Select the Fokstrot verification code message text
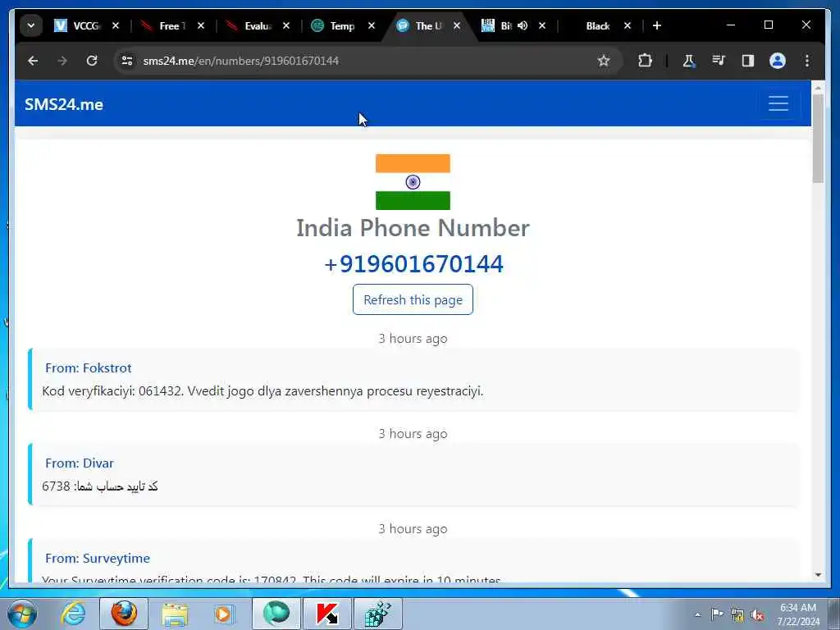Image resolution: width=840 pixels, height=630 pixels. (262, 391)
